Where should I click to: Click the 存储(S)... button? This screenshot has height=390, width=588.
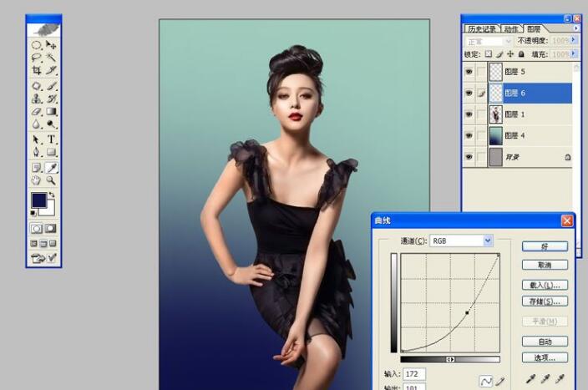545,301
